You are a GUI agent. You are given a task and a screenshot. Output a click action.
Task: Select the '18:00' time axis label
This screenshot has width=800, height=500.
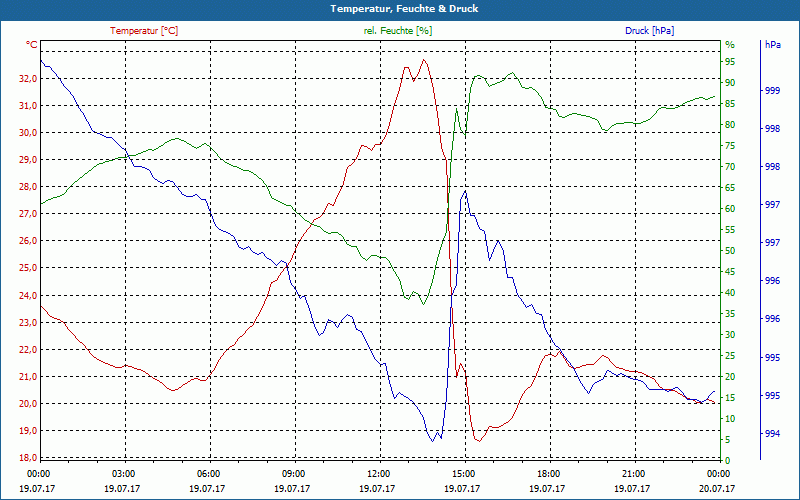548,473
